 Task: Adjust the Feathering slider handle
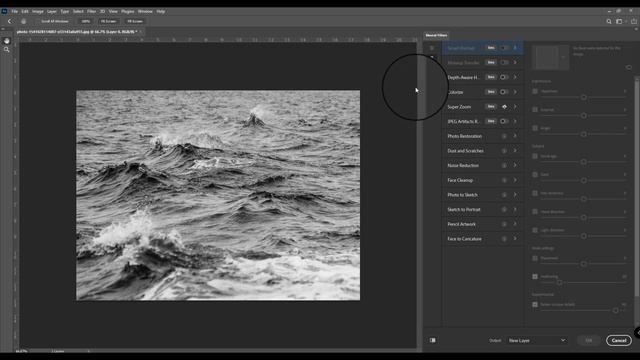coord(559,282)
